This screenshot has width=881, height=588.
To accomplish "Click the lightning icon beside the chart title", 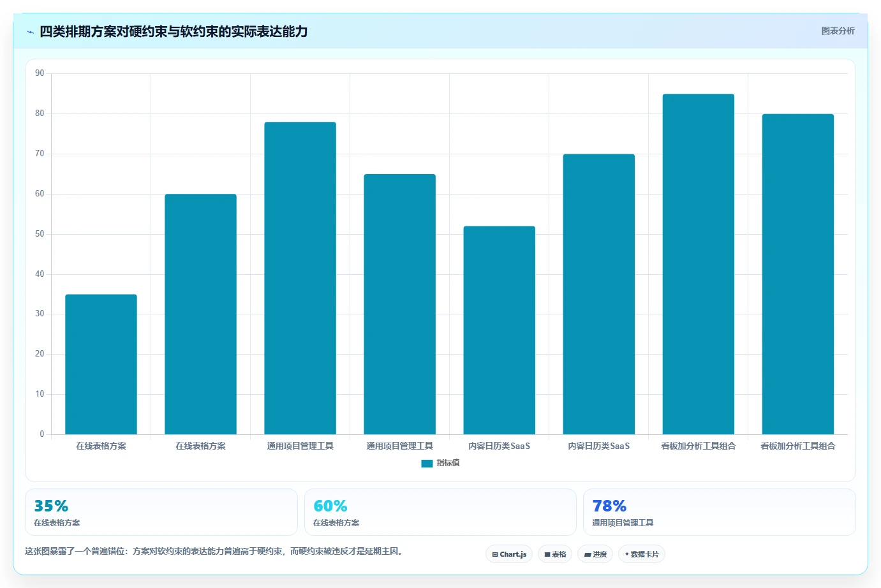I will tap(30, 32).
